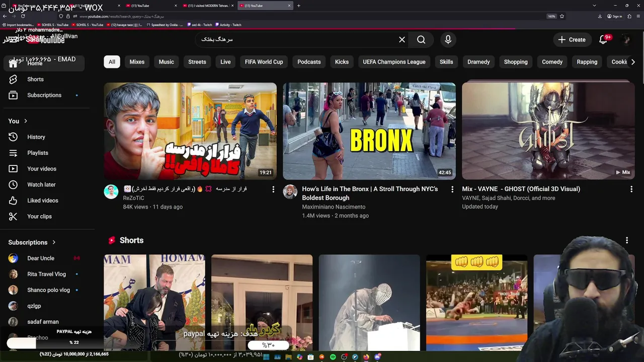Viewport: 644px width, 362px height.
Task: Open the Maximiniano Nascimento channel avatar
Action: pyautogui.click(x=290, y=192)
